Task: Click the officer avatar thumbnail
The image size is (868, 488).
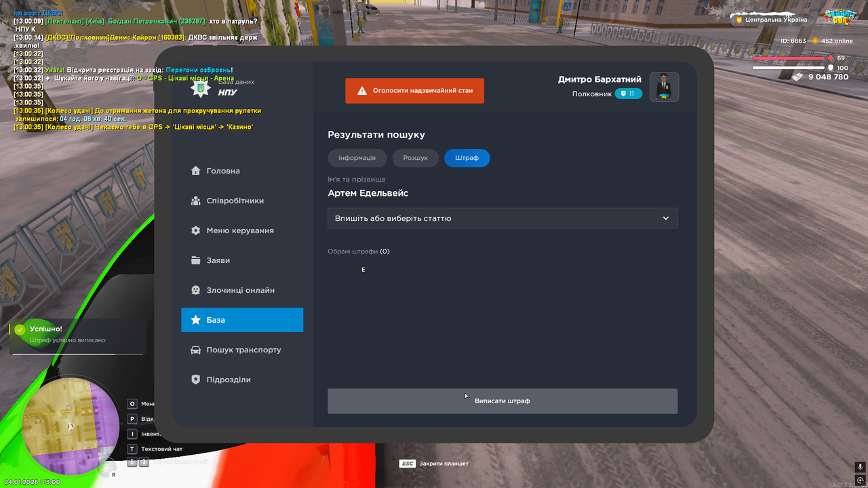Action: [665, 87]
